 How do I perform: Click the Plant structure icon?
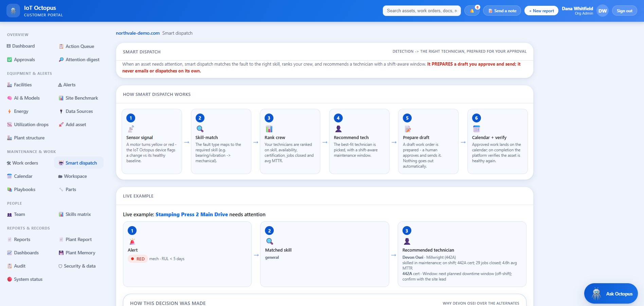pos(10,138)
